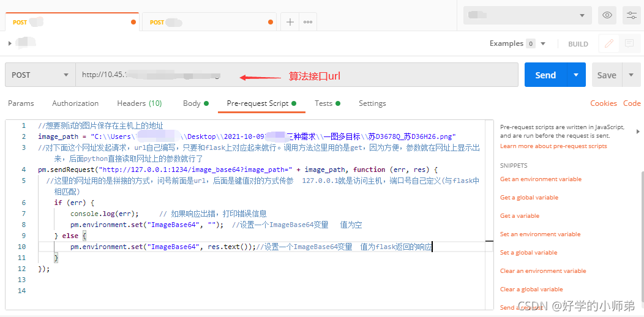
Task: Insert the Set a global variable snippet
Action: point(528,253)
